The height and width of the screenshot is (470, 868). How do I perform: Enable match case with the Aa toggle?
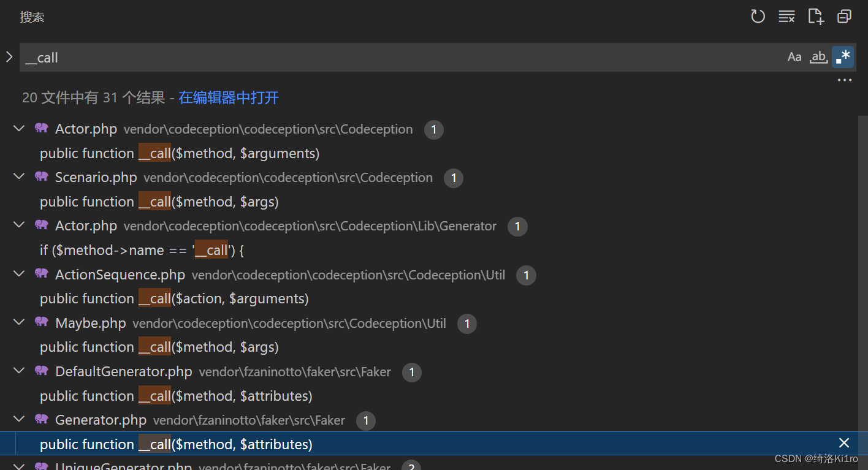click(x=794, y=57)
